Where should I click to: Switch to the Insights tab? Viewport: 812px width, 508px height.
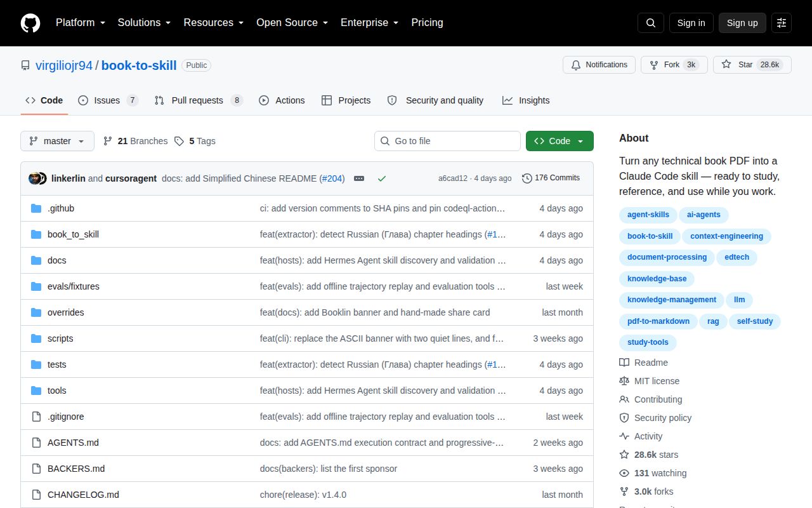[x=526, y=100]
